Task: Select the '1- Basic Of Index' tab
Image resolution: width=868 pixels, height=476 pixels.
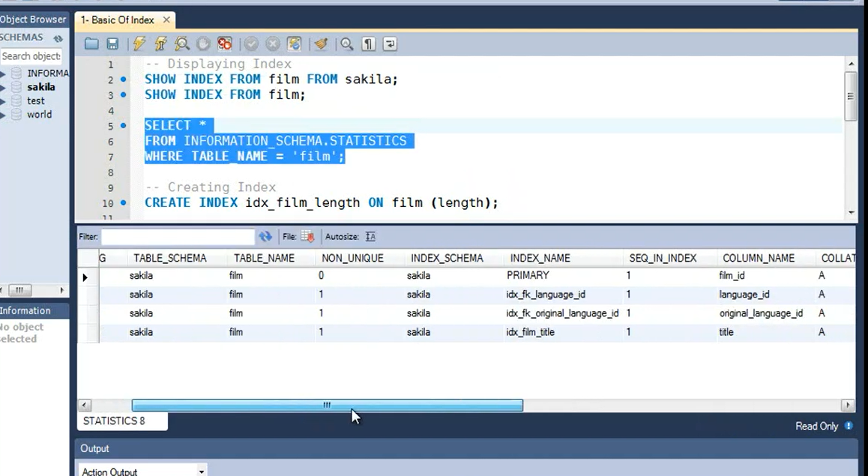Action: [x=117, y=20]
